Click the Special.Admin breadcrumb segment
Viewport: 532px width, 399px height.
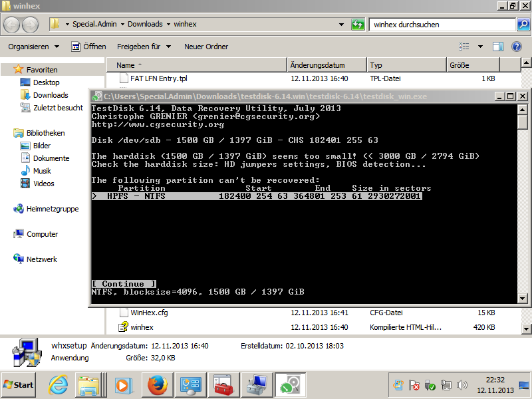tap(94, 24)
